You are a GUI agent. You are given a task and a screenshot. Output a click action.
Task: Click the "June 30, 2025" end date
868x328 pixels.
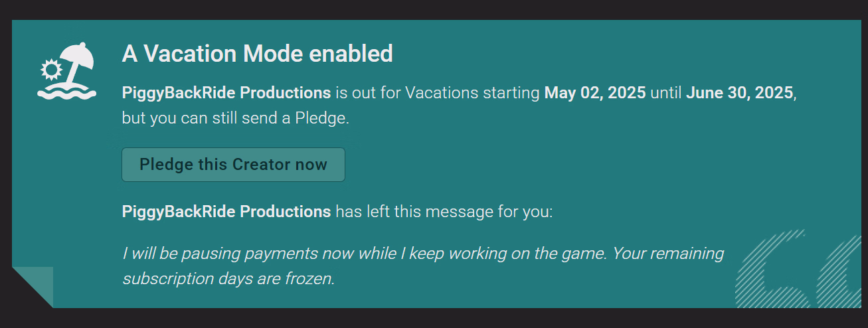[x=739, y=92]
